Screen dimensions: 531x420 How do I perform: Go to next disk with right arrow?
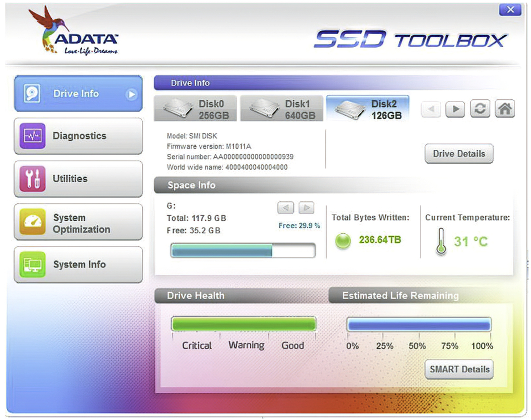455,109
